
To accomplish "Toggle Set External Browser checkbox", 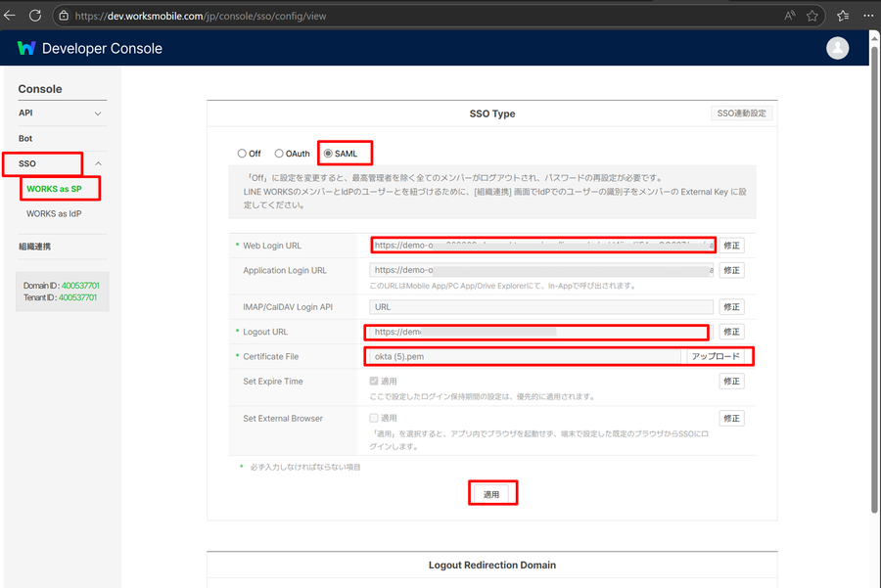I will [x=374, y=418].
